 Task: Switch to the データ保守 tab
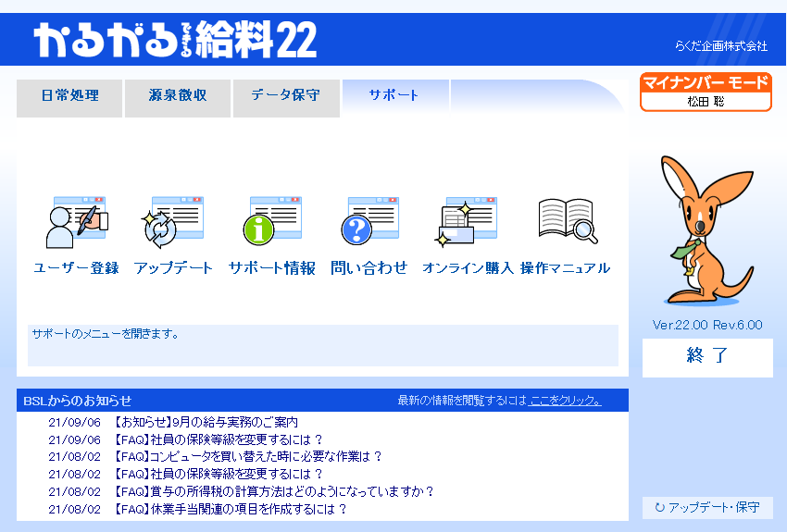click(x=286, y=98)
